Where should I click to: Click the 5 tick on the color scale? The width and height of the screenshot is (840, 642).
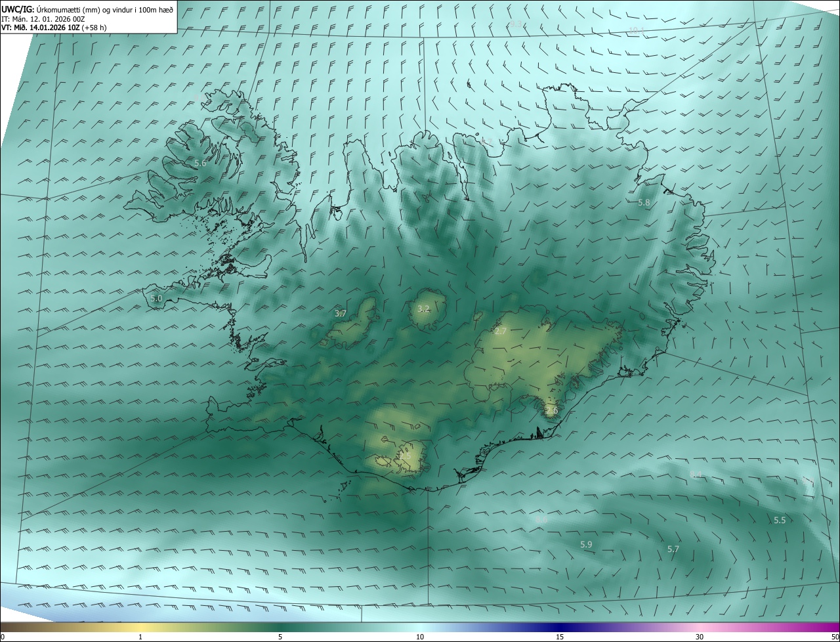280,637
